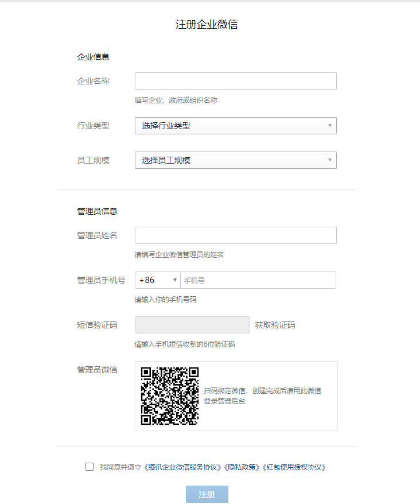Open the 选择员工规模 dropdown
Image resolution: width=420 pixels, height=504 pixels.
click(236, 160)
